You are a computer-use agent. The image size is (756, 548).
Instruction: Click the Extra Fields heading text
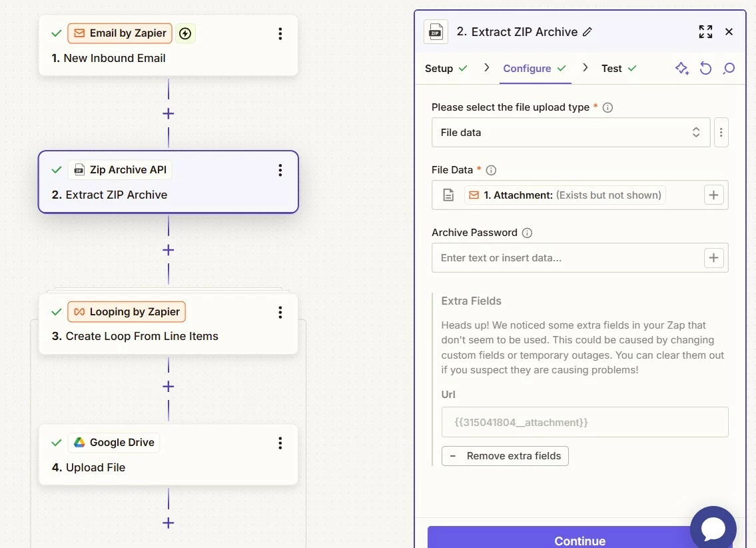pyautogui.click(x=472, y=301)
